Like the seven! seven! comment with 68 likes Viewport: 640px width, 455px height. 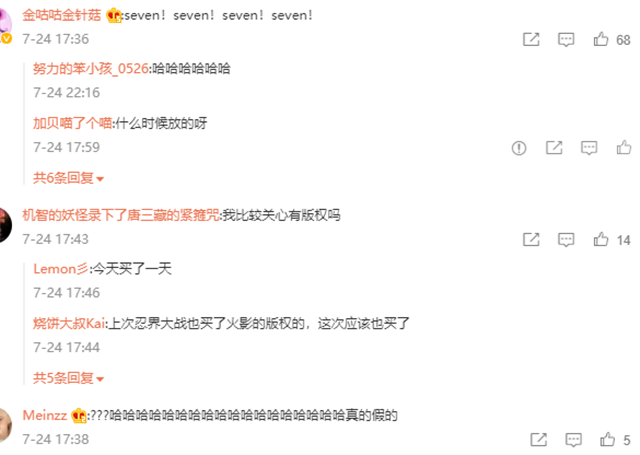[601, 39]
